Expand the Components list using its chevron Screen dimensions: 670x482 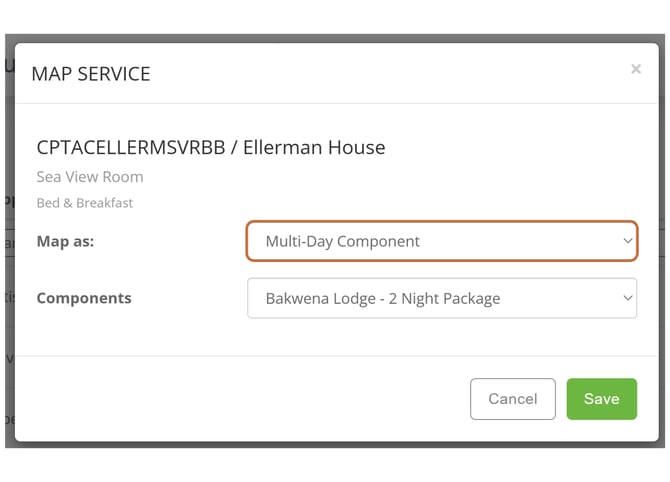(627, 298)
